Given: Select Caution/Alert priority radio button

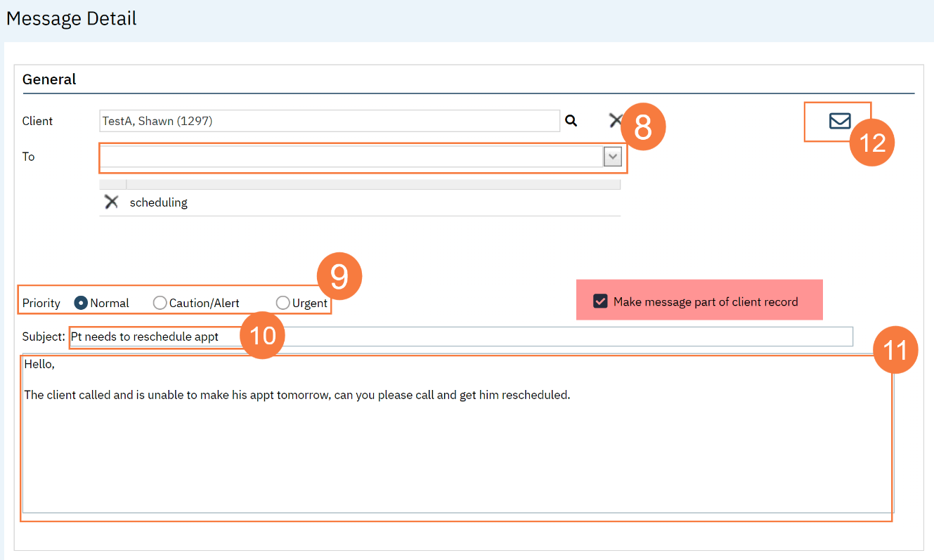Looking at the screenshot, I should pyautogui.click(x=160, y=303).
